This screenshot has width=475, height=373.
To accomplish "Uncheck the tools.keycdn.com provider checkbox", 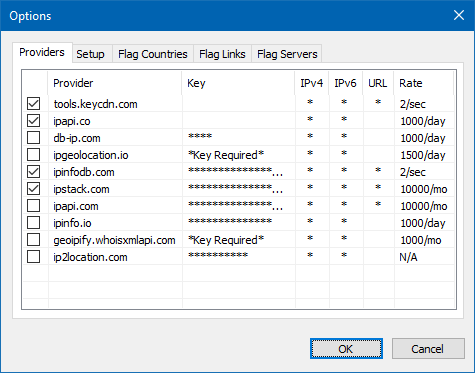I will 33,104.
